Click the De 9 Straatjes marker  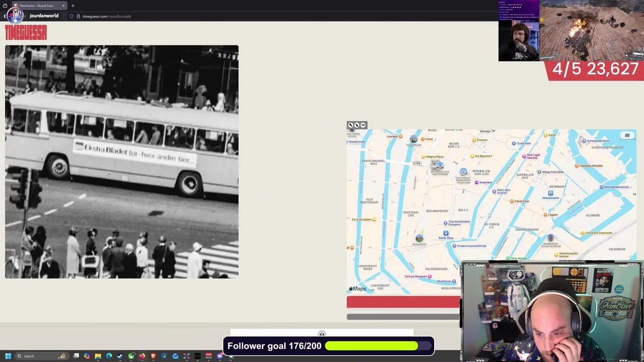pos(375,220)
